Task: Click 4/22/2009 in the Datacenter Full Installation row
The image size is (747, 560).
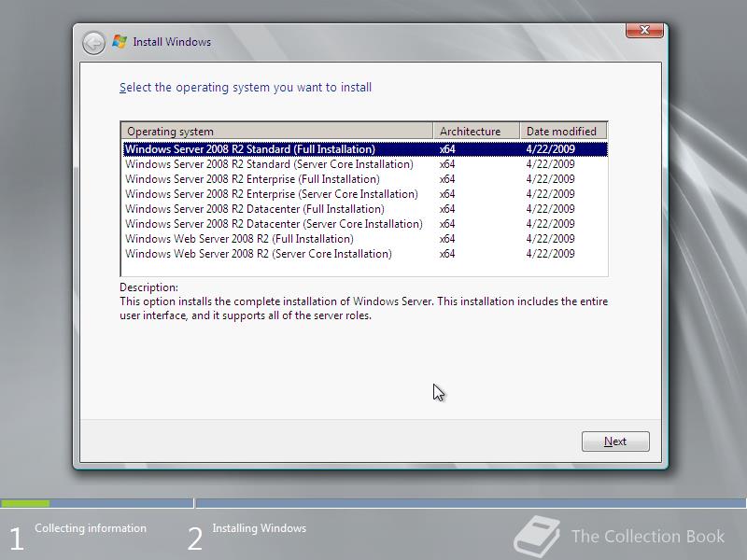Action: pos(550,209)
